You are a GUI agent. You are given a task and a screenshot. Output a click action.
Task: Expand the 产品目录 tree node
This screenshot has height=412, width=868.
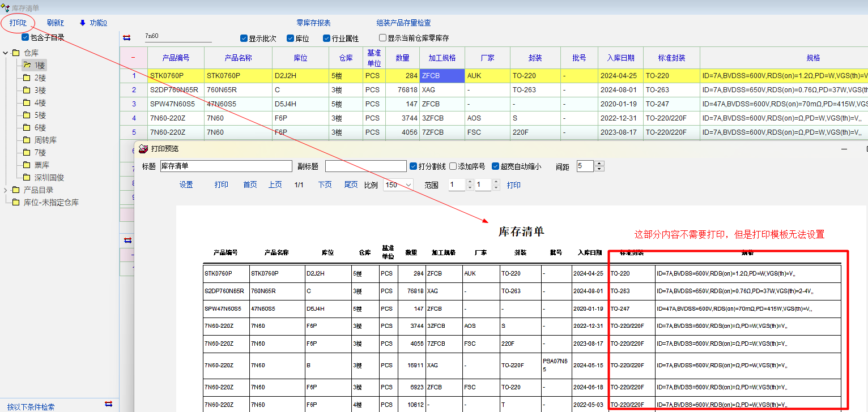(x=6, y=190)
